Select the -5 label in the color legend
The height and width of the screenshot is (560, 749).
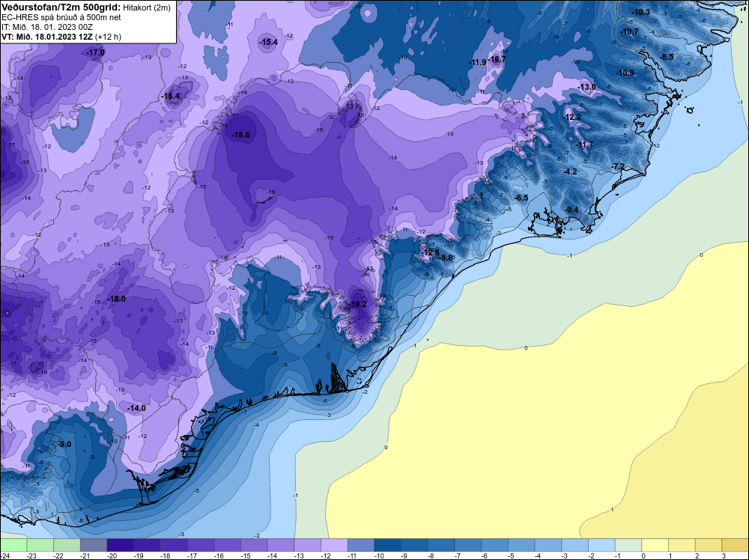point(512,556)
